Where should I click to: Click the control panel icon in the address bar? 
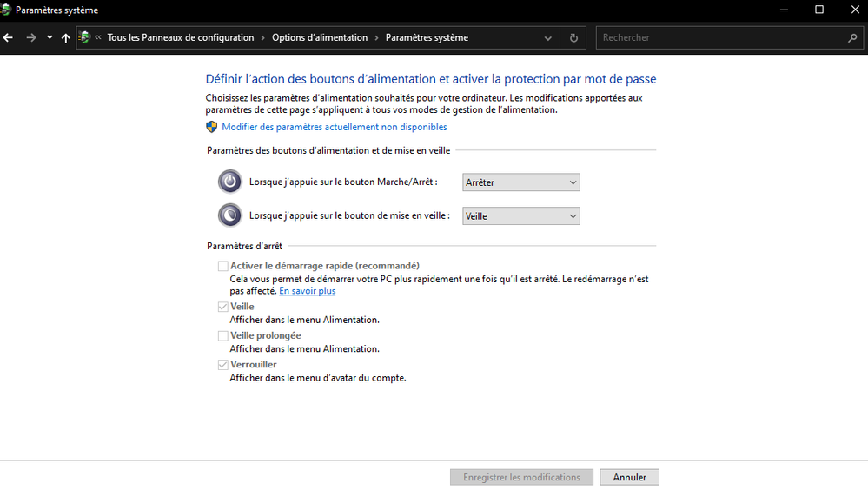coord(84,37)
